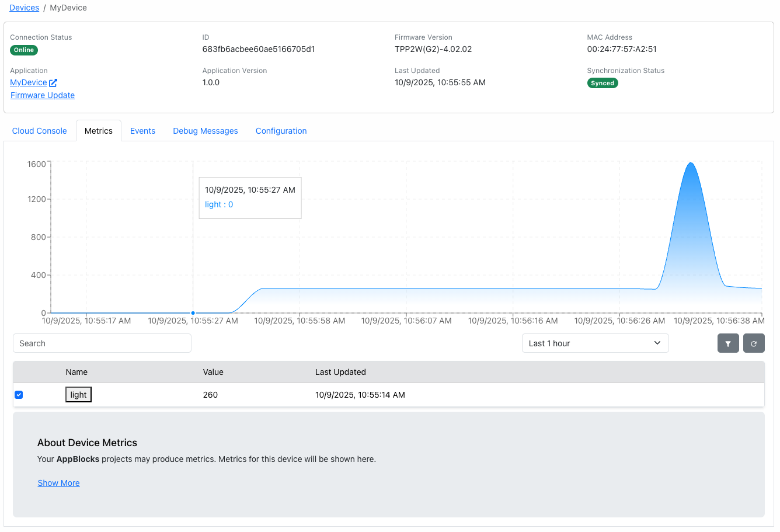The width and height of the screenshot is (780, 532).
Task: Select the Metrics tab
Action: pos(98,130)
